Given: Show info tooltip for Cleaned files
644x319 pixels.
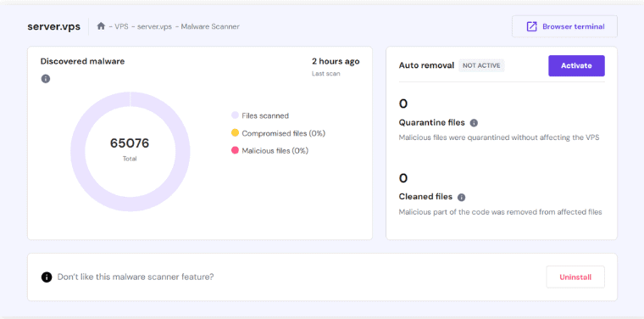Looking at the screenshot, I should pyautogui.click(x=461, y=198).
